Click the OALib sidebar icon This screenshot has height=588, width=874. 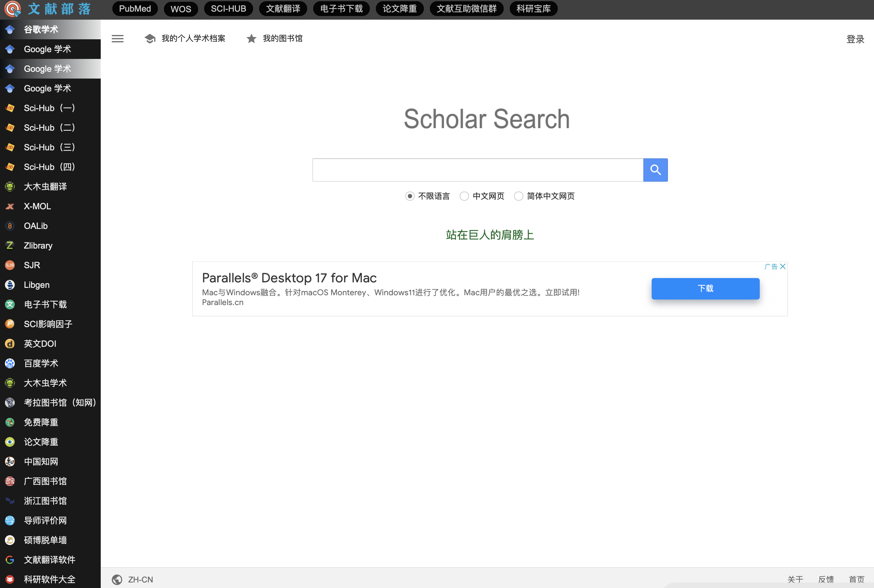pyautogui.click(x=10, y=226)
